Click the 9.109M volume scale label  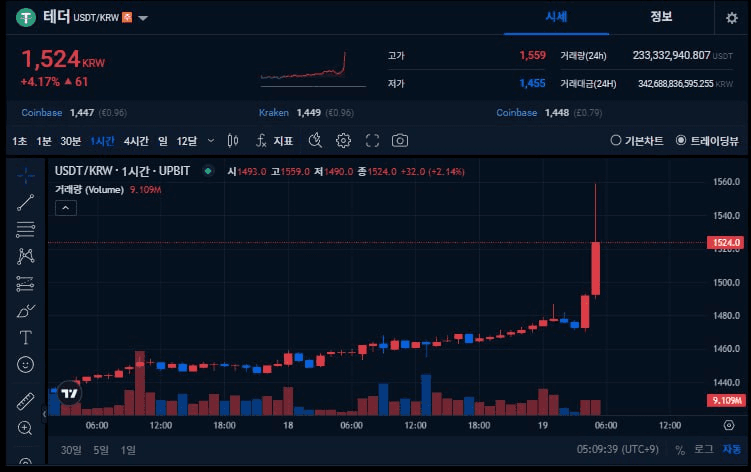[x=726, y=400]
